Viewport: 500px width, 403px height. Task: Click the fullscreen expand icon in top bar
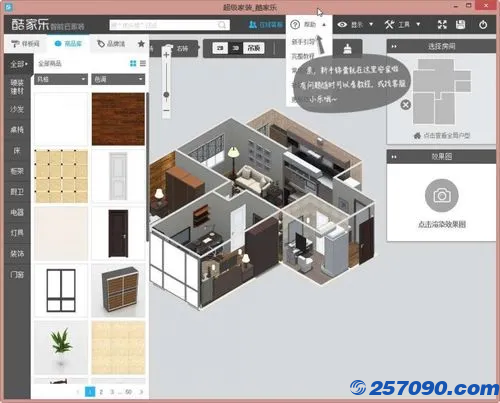point(442,24)
